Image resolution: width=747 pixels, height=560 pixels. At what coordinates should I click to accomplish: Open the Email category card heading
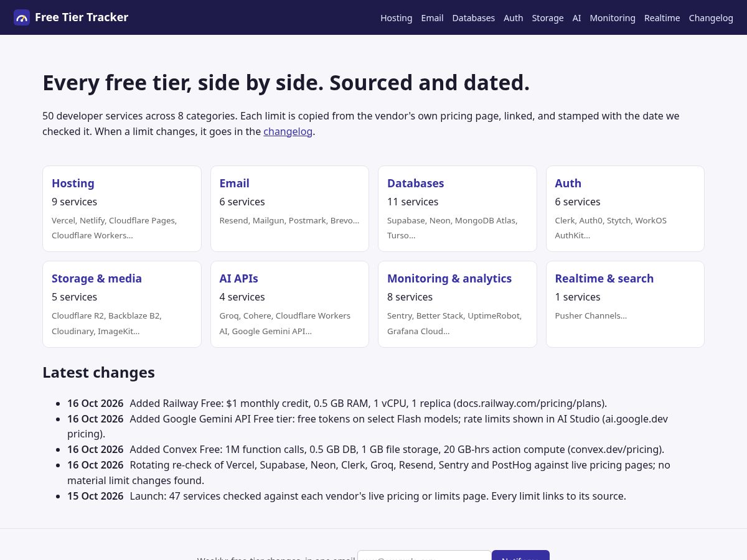click(x=234, y=183)
